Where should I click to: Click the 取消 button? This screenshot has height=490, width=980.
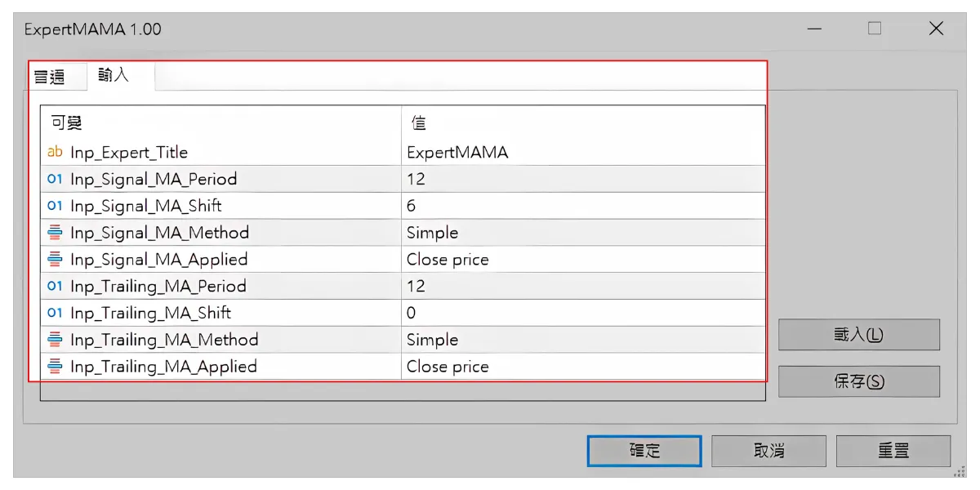(768, 451)
